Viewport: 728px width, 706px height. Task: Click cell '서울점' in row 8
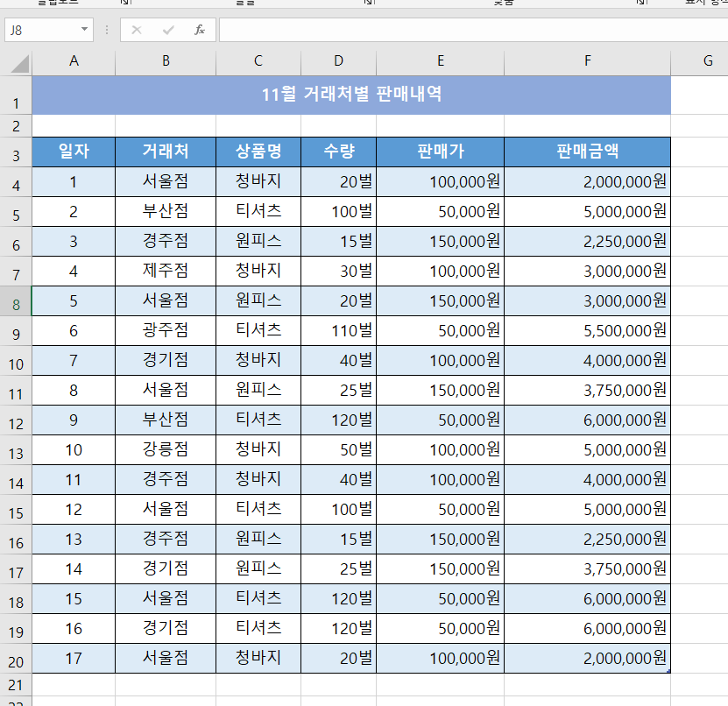166,301
